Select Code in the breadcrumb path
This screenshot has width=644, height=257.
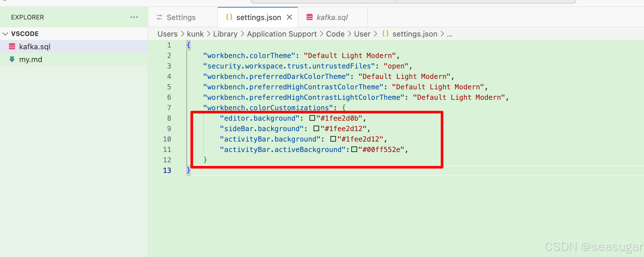(x=335, y=34)
